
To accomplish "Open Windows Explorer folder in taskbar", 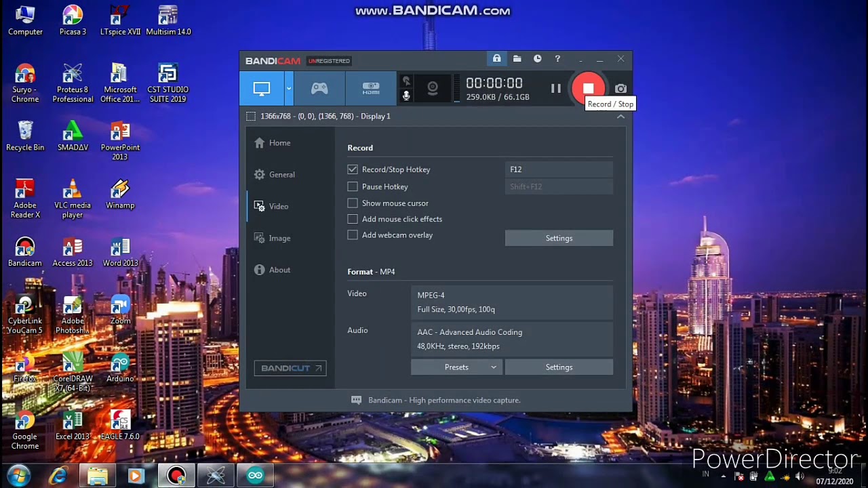I will pyautogui.click(x=98, y=476).
